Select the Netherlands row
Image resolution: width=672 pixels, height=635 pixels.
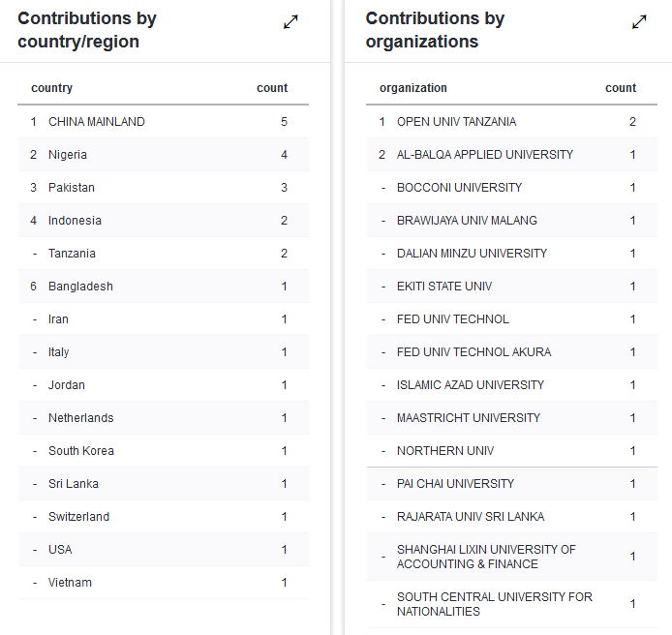tap(80, 418)
